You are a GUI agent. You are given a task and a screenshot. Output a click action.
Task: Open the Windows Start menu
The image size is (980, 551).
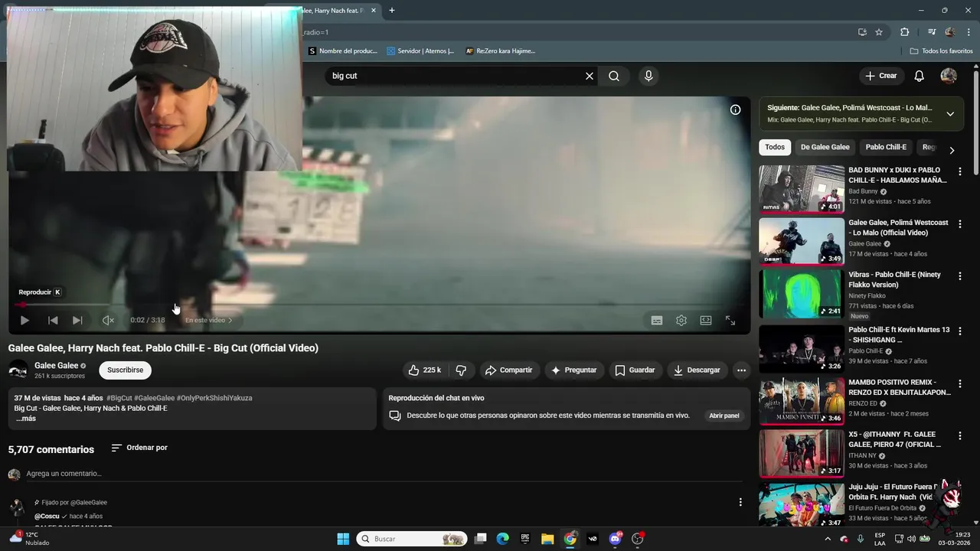point(343,539)
